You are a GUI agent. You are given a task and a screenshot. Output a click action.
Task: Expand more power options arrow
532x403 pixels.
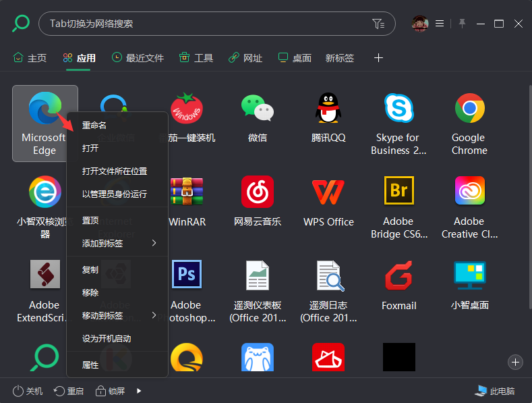[x=139, y=391]
